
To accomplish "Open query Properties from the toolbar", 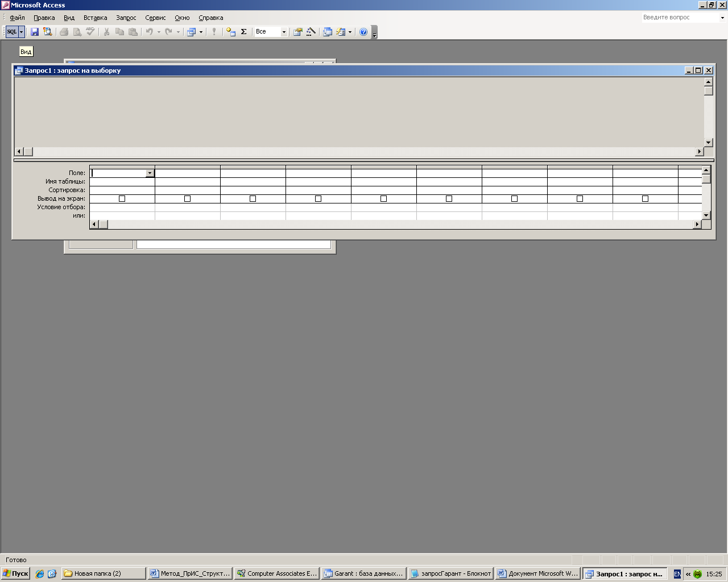I will [297, 32].
